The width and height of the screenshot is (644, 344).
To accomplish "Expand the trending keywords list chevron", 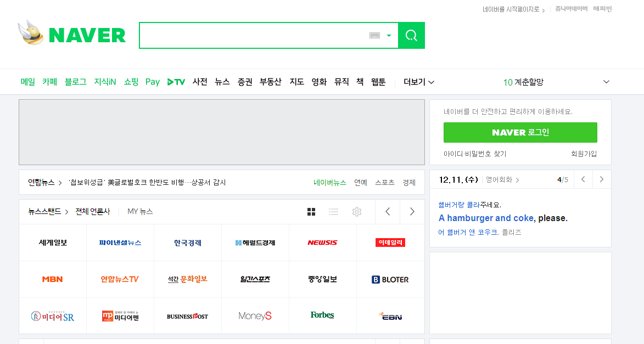I will tap(606, 82).
